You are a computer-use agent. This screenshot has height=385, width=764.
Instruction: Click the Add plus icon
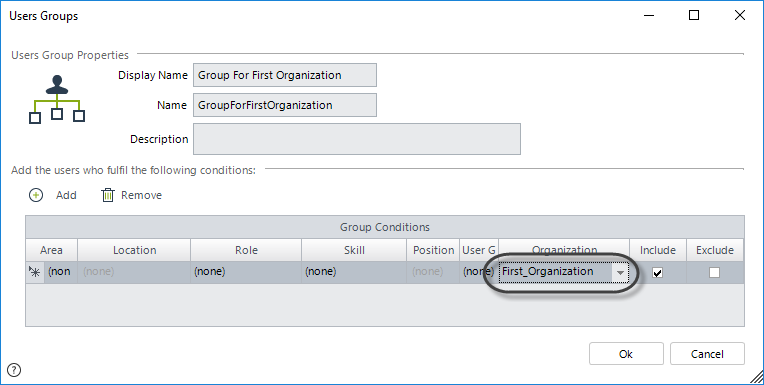click(x=36, y=195)
